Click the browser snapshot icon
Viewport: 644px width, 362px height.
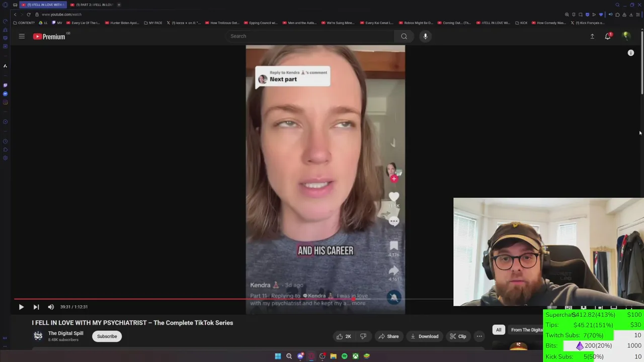point(581,15)
